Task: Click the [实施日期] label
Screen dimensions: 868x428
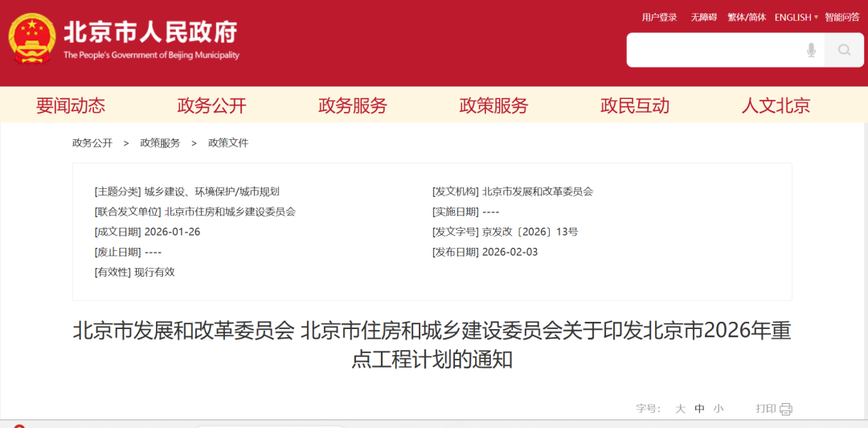Action: click(x=456, y=212)
